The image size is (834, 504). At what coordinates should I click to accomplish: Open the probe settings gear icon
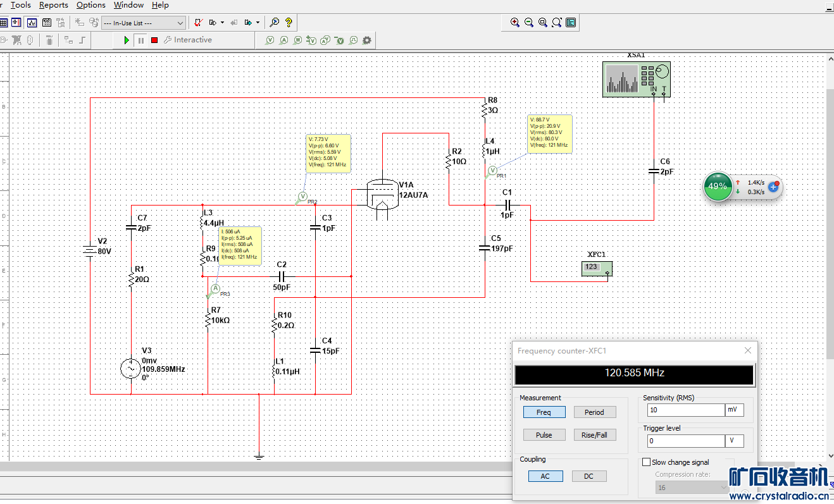366,40
